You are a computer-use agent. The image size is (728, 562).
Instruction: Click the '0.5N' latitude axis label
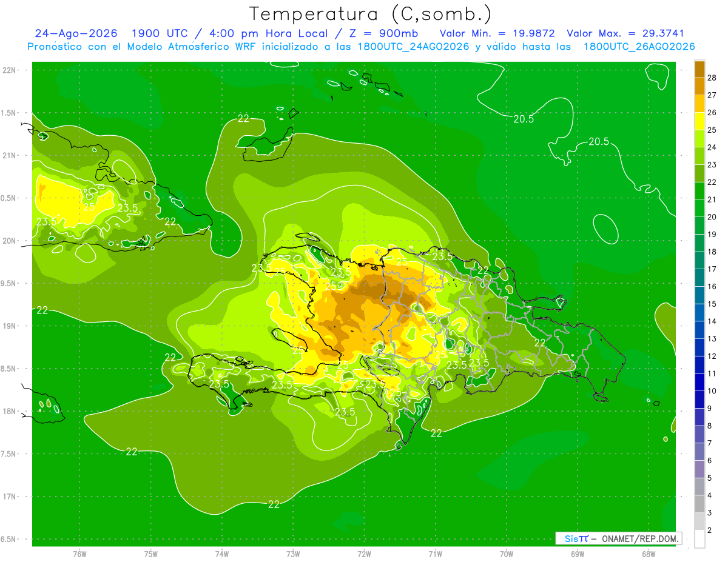coord(9,199)
